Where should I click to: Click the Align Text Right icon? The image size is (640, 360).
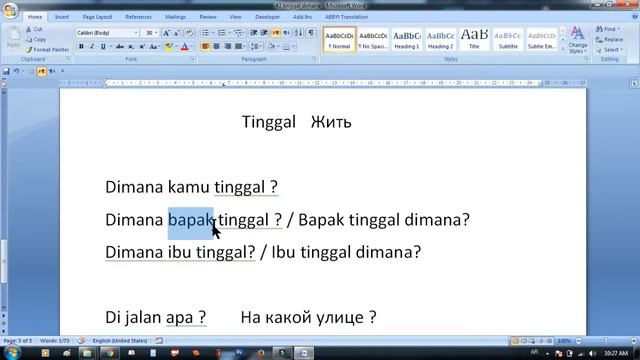click(227, 47)
